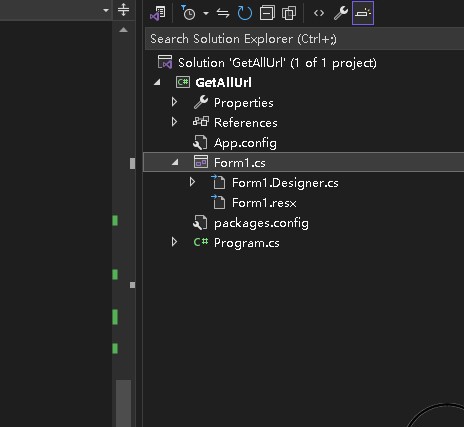
Task: Click the editor scrollbar up arrow
Action: [123, 30]
